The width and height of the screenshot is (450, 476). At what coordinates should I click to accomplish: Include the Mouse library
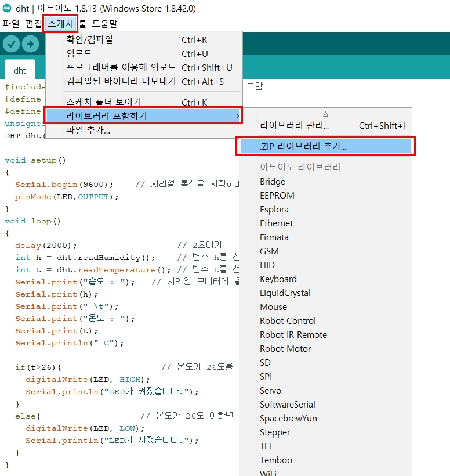pos(326,307)
